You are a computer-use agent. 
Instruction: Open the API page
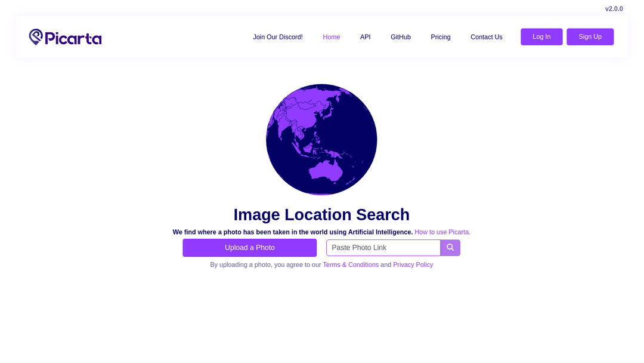coord(365,37)
